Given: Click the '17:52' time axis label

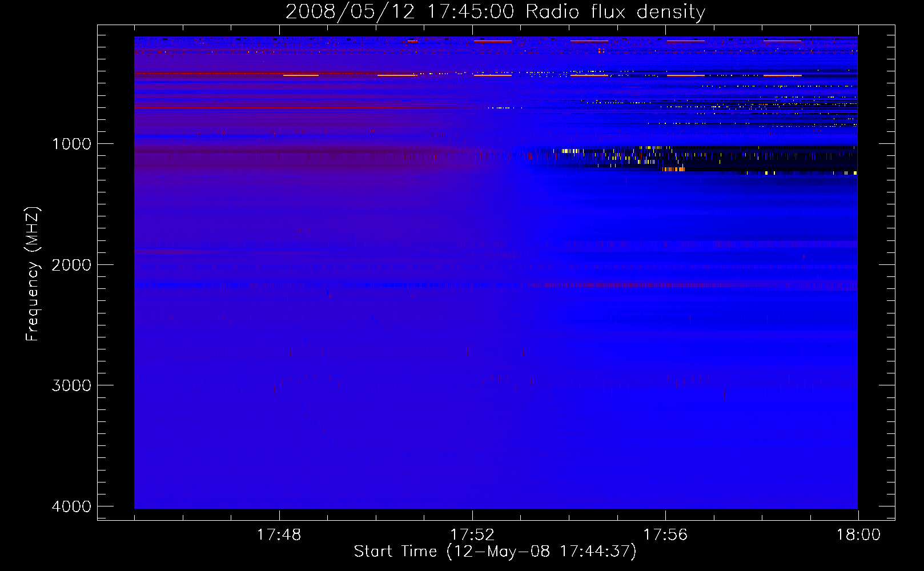Looking at the screenshot, I should coord(472,535).
